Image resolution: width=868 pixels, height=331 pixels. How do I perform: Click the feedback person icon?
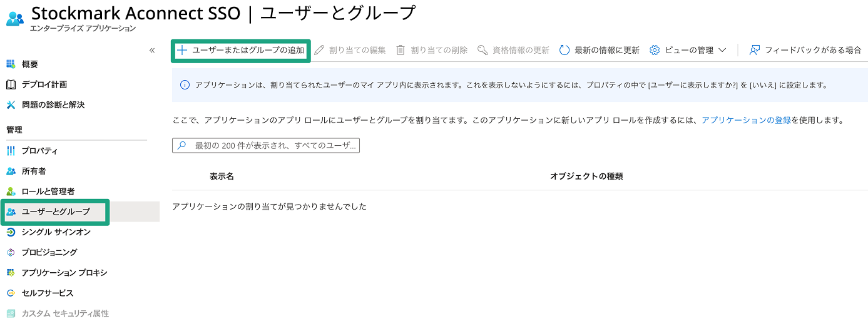coord(755,50)
